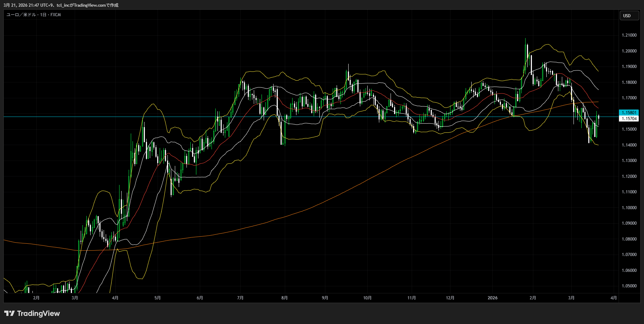Click the 12月 marker on time axis

[450, 298]
